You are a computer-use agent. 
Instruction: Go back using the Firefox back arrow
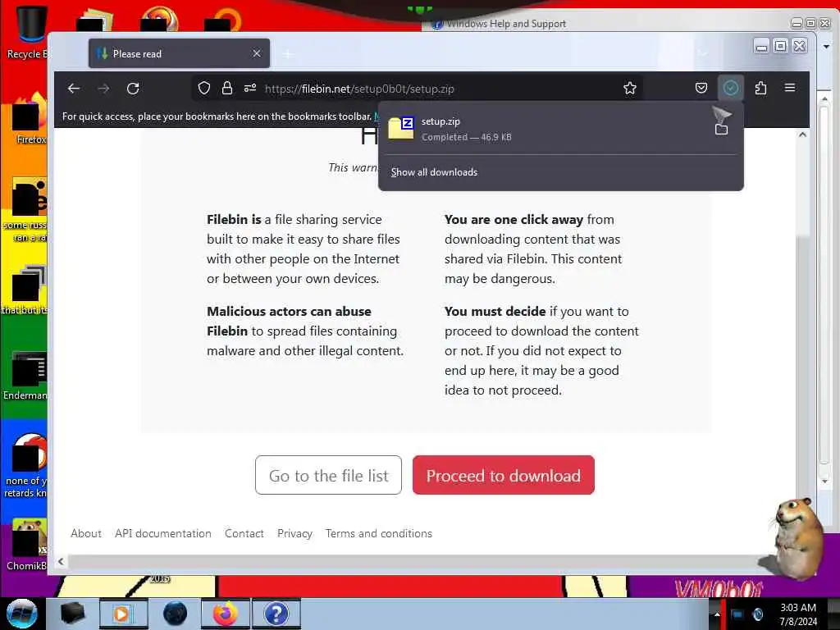74,89
